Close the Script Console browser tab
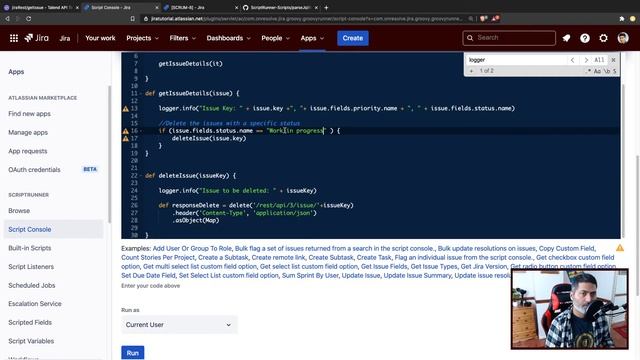 157,7
